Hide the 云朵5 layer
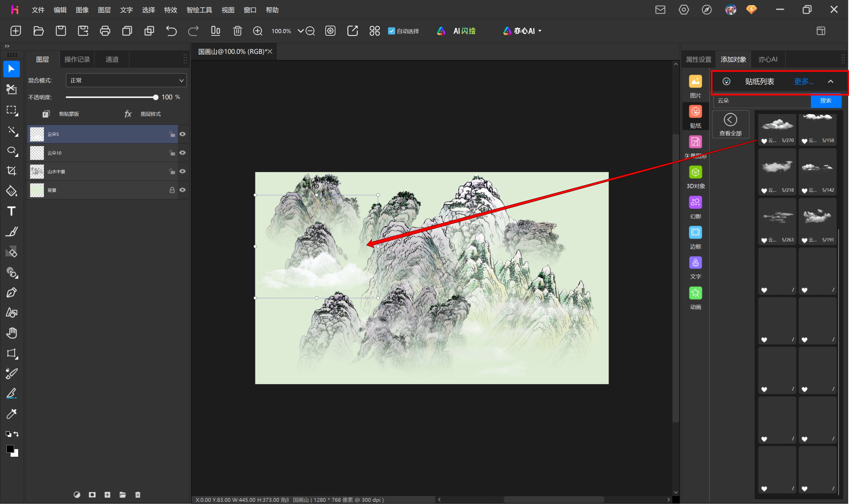This screenshot has height=504, width=849. coord(182,134)
